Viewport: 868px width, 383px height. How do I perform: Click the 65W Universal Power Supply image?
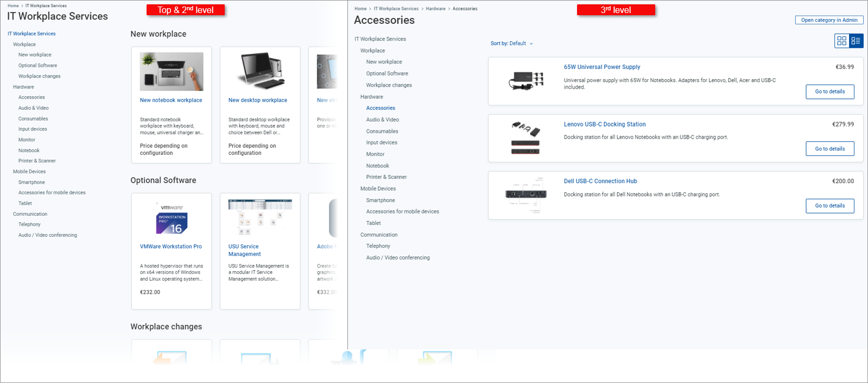point(525,80)
